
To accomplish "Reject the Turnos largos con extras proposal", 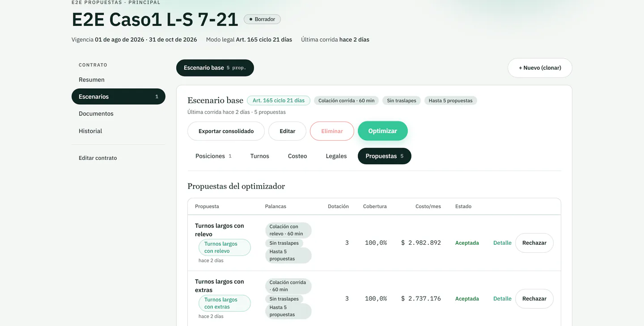I will click(x=534, y=299).
